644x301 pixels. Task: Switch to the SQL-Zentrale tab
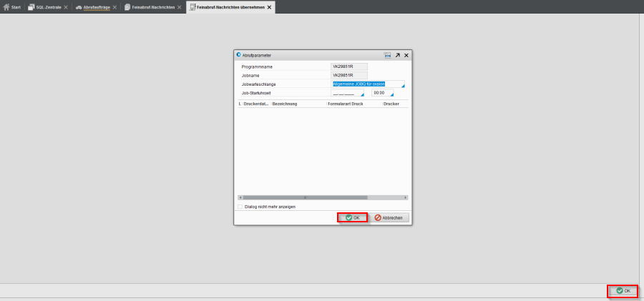pos(45,7)
